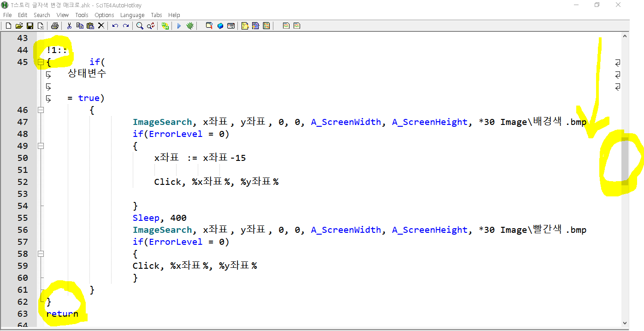
Task: Run the script with the blue play icon
Action: [x=179, y=26]
